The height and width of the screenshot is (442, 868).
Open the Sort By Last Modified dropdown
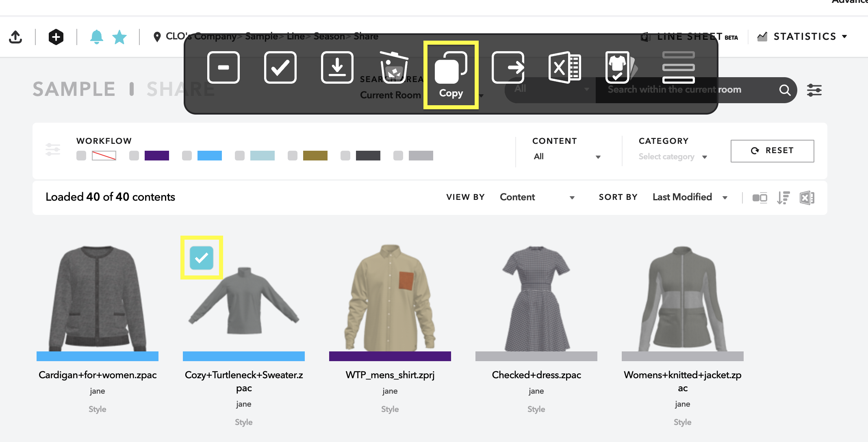tap(690, 197)
